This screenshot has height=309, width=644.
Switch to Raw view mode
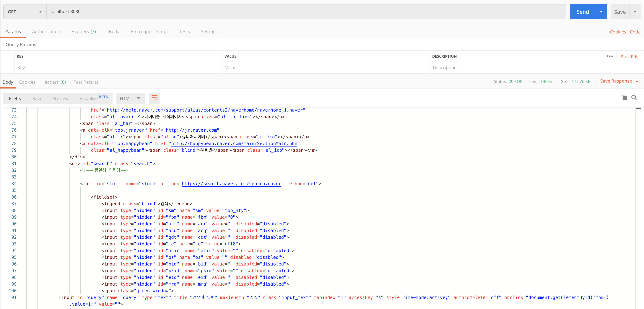point(37,98)
